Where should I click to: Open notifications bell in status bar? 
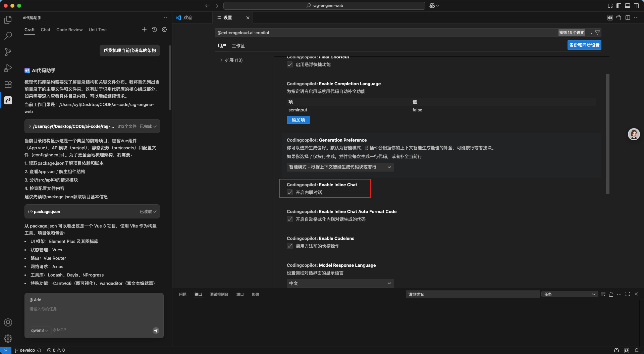coord(636,350)
